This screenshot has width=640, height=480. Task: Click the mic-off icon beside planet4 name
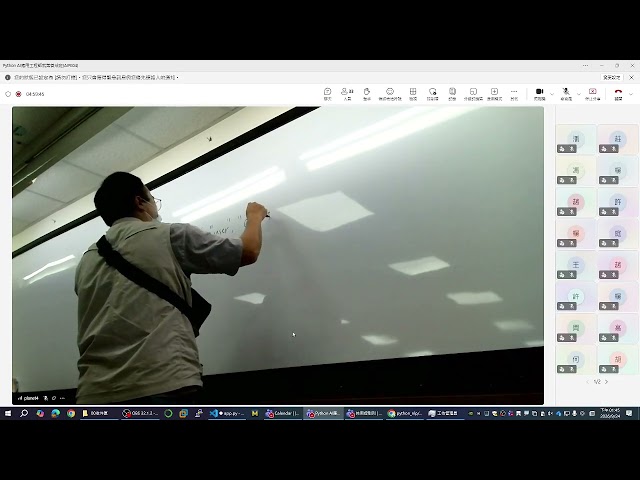pyautogui.click(x=46, y=398)
